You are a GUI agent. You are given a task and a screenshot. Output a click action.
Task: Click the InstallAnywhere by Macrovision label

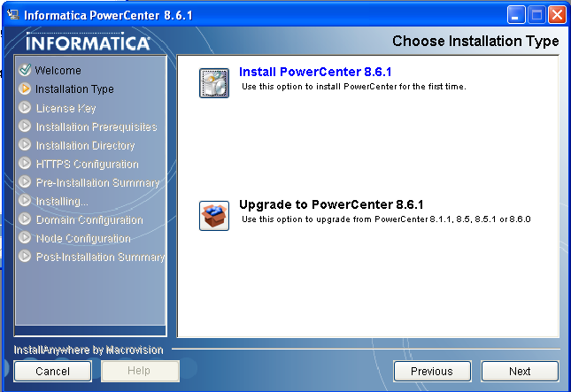pyautogui.click(x=89, y=350)
